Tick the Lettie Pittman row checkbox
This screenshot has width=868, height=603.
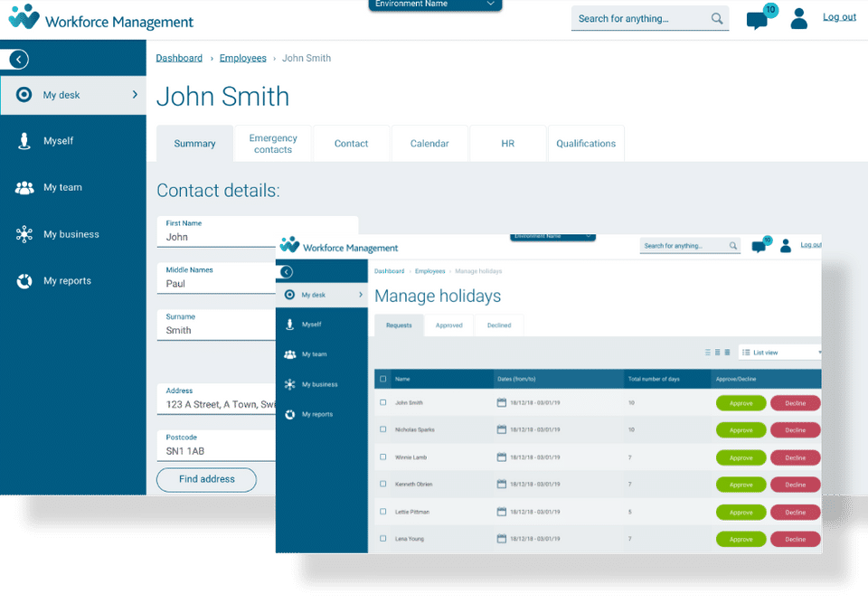point(383,512)
